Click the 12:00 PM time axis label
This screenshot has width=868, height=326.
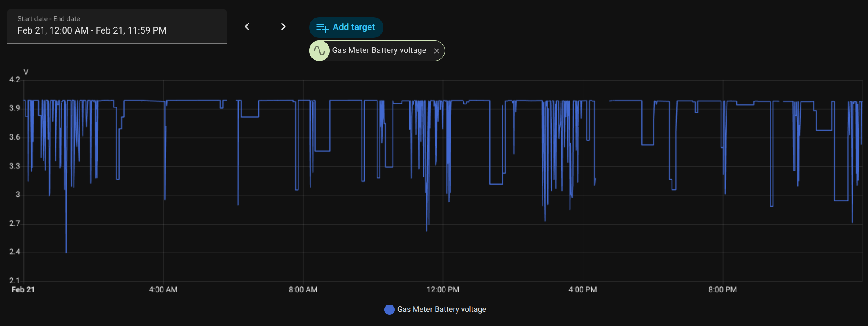click(x=443, y=289)
